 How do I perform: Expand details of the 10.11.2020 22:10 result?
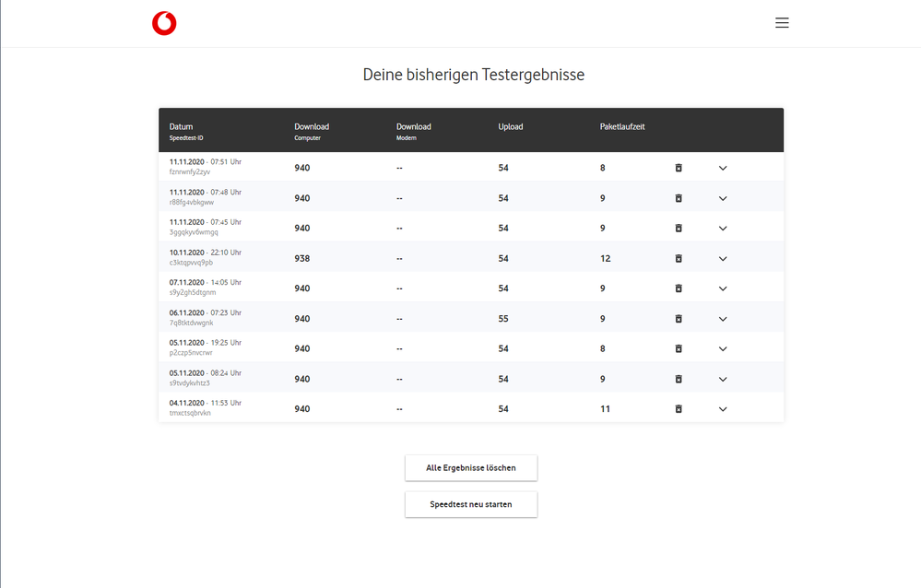(723, 259)
